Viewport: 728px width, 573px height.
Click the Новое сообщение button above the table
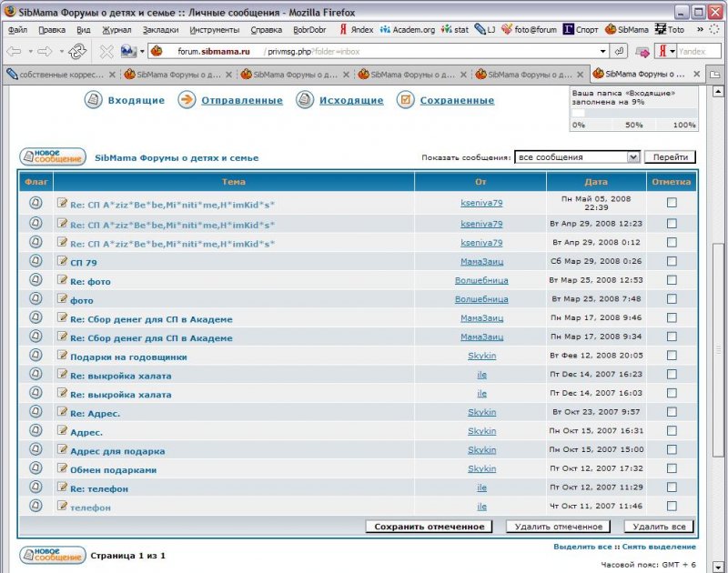click(53, 156)
